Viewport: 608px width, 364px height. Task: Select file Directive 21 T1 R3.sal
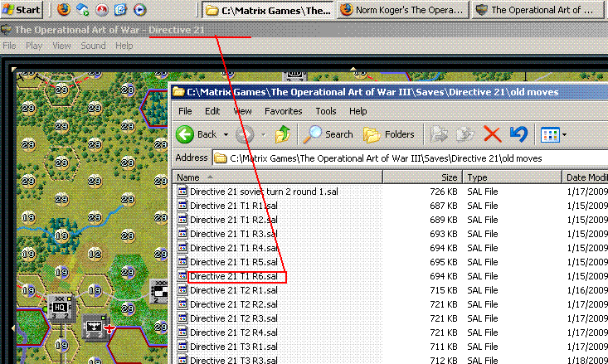233,234
